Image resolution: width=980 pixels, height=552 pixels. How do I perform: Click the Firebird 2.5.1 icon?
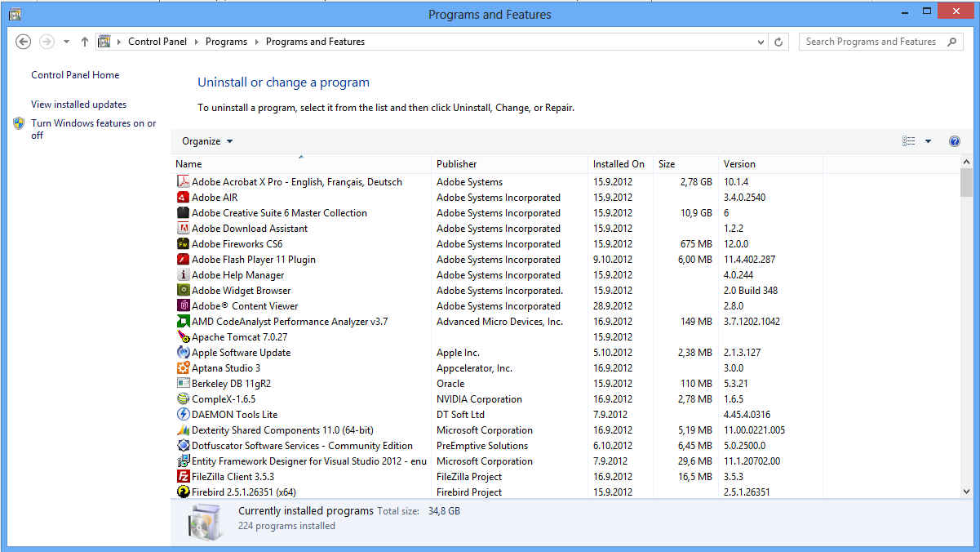pyautogui.click(x=184, y=492)
